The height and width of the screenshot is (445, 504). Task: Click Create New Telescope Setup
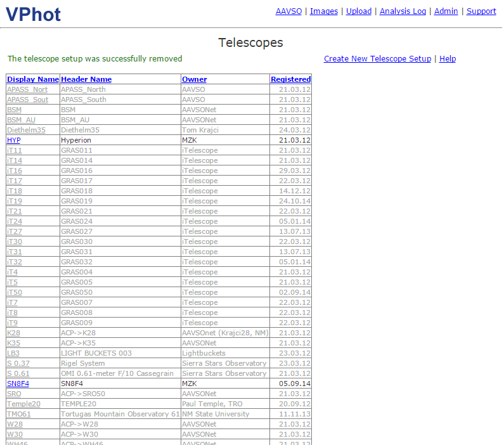(x=377, y=59)
